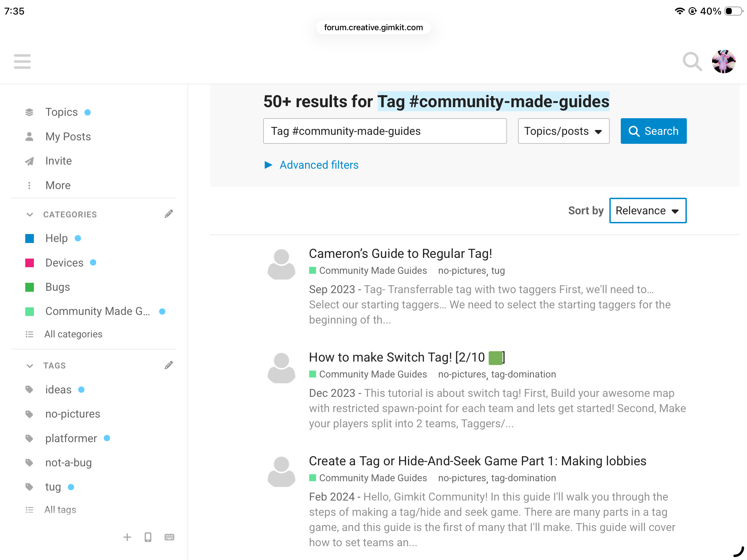Image resolution: width=747 pixels, height=560 pixels.
Task: Open the user profile avatar
Action: [723, 62]
